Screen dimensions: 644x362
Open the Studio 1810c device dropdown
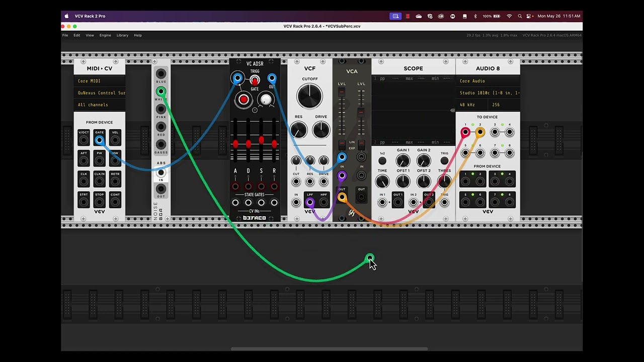pos(488,93)
